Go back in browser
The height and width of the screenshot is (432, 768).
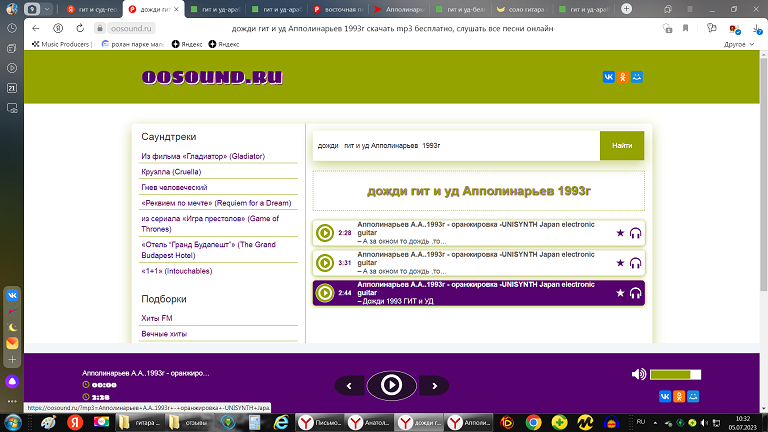pyautogui.click(x=35, y=28)
